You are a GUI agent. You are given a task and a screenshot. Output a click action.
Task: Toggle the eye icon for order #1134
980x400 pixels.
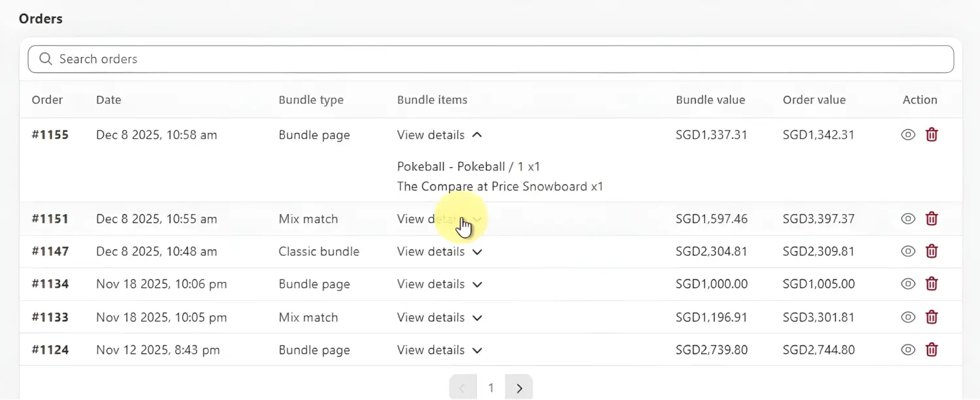[907, 284]
